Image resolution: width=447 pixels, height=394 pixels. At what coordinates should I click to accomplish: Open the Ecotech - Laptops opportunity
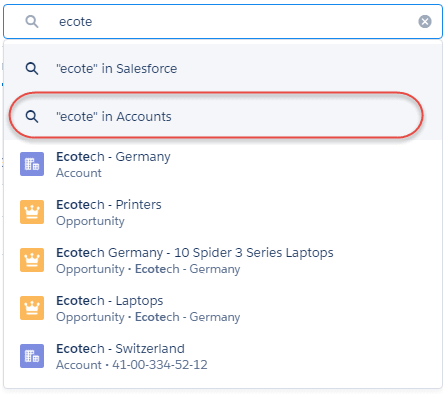click(x=223, y=308)
